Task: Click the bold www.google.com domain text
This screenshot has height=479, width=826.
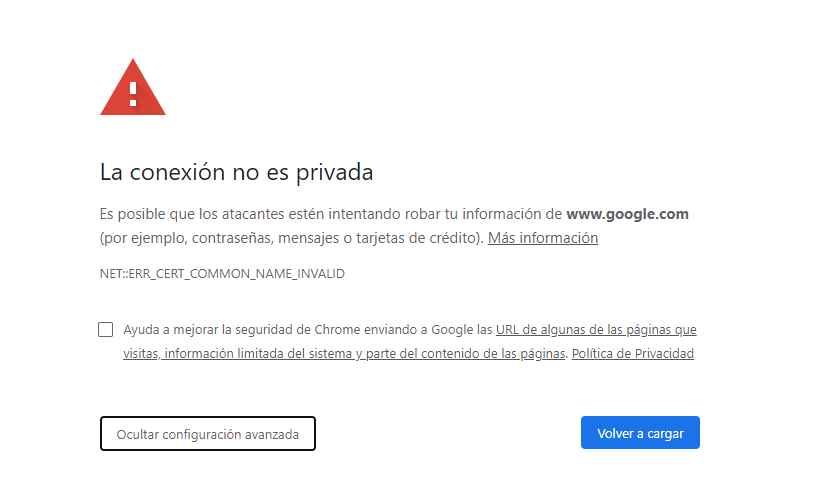Action: pos(627,214)
